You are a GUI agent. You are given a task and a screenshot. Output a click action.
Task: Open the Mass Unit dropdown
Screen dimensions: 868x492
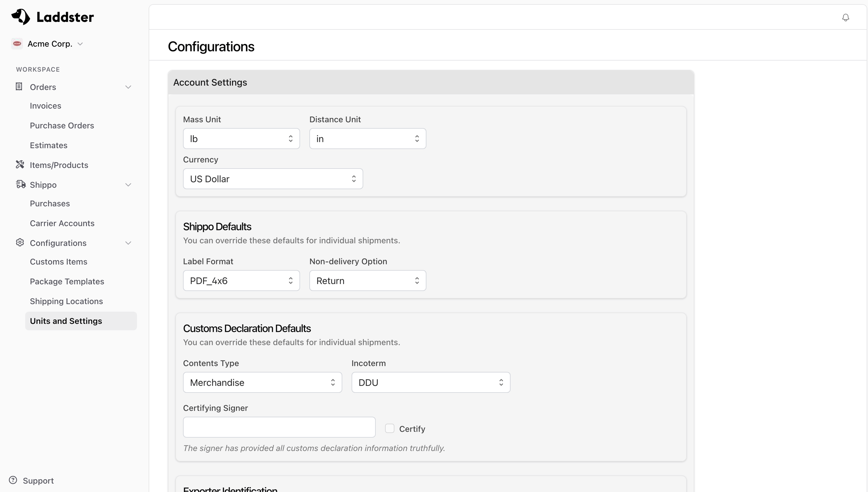(241, 138)
